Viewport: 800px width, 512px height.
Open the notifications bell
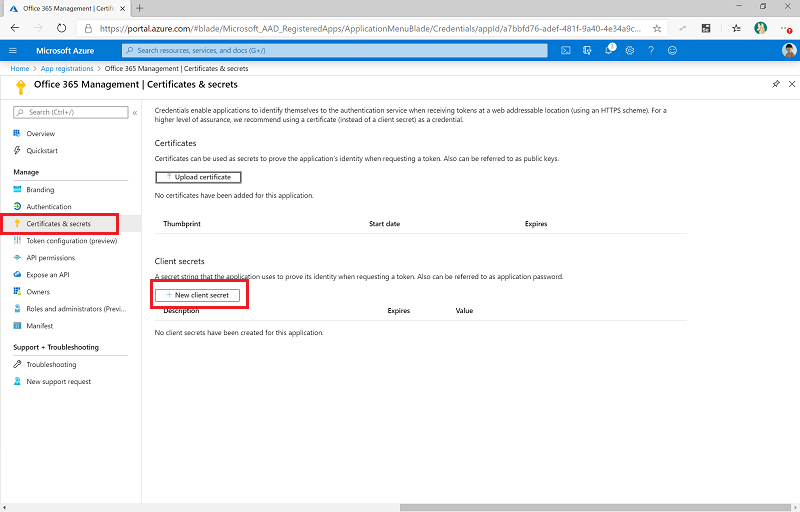click(x=609, y=50)
